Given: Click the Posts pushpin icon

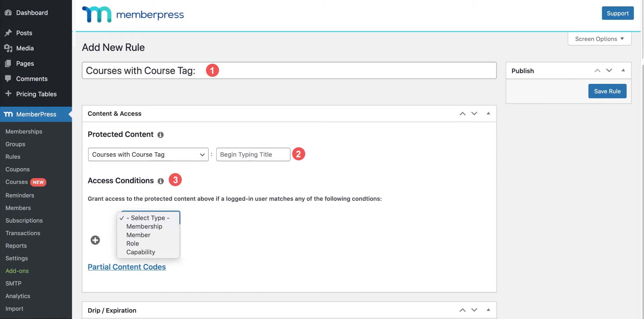Looking at the screenshot, I should (8, 33).
